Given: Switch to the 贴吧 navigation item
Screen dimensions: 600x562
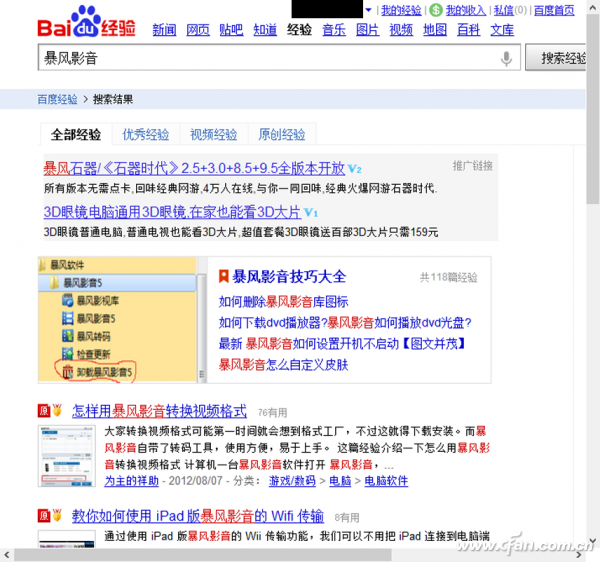Looking at the screenshot, I should click(x=231, y=30).
